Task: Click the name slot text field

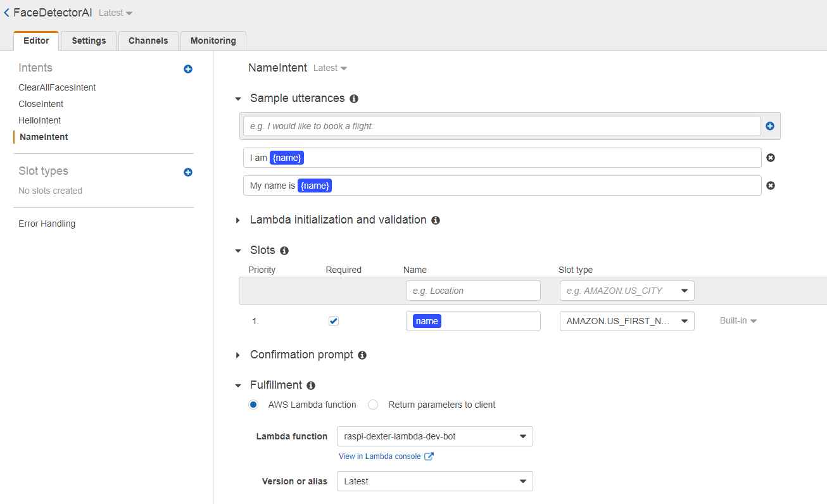Action: [473, 321]
